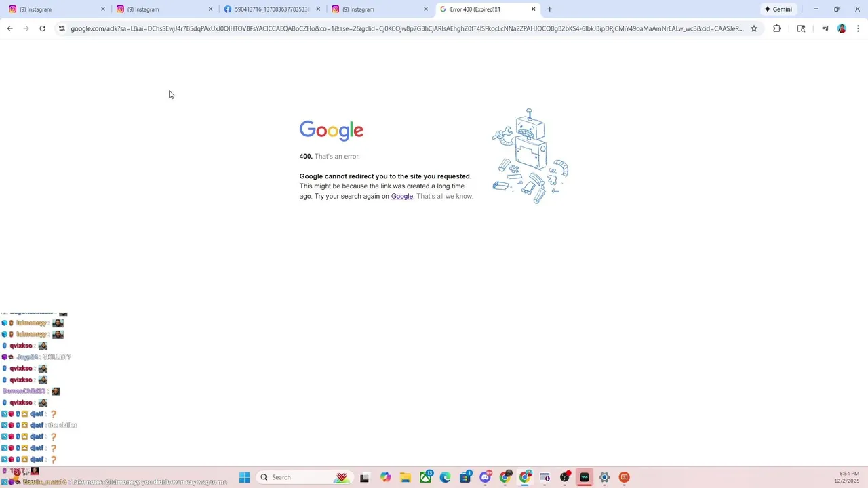Viewport: 868px width, 488px height.
Task: Open Microsoft Store from taskbar
Action: pos(465,477)
